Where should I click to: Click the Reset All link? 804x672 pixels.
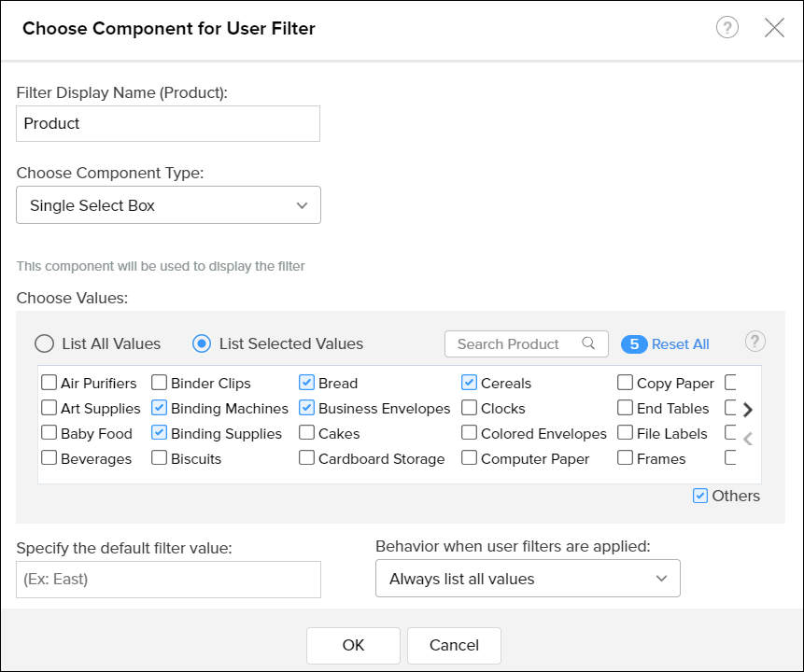click(680, 344)
